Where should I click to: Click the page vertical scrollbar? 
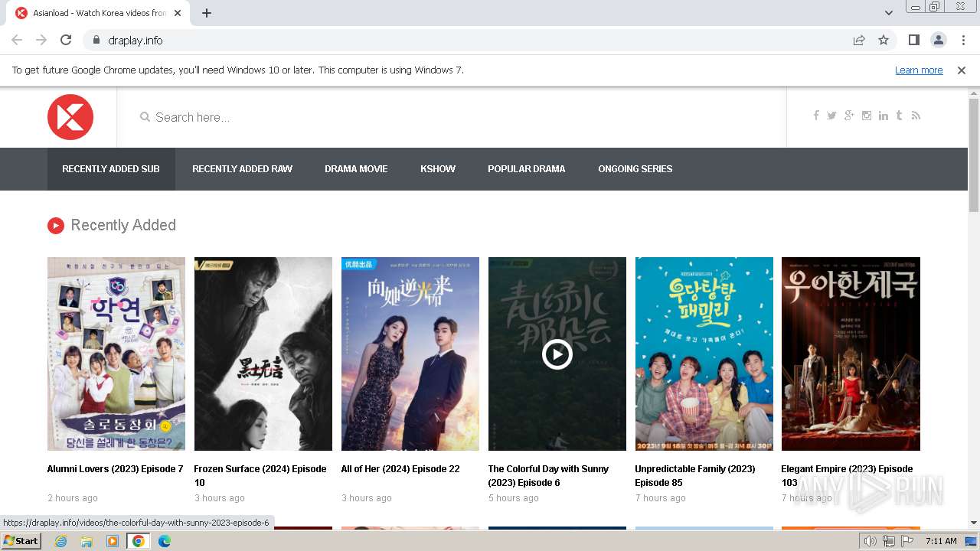pyautogui.click(x=974, y=155)
